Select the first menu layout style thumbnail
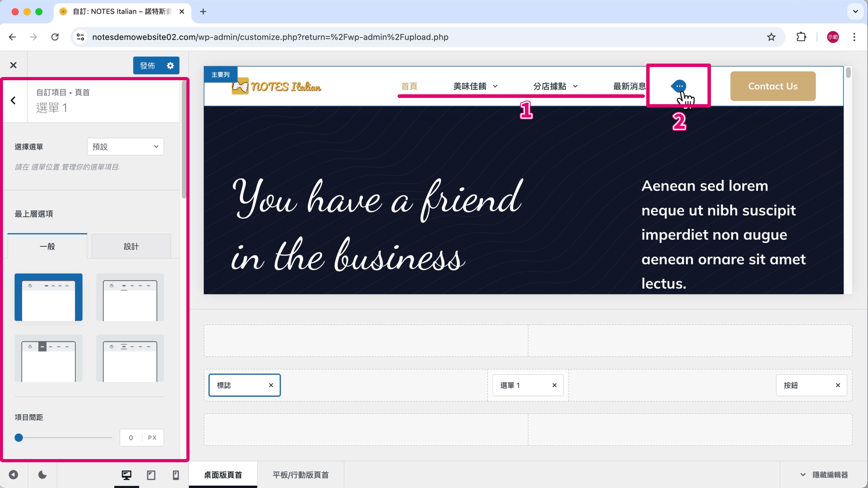 [x=49, y=297]
